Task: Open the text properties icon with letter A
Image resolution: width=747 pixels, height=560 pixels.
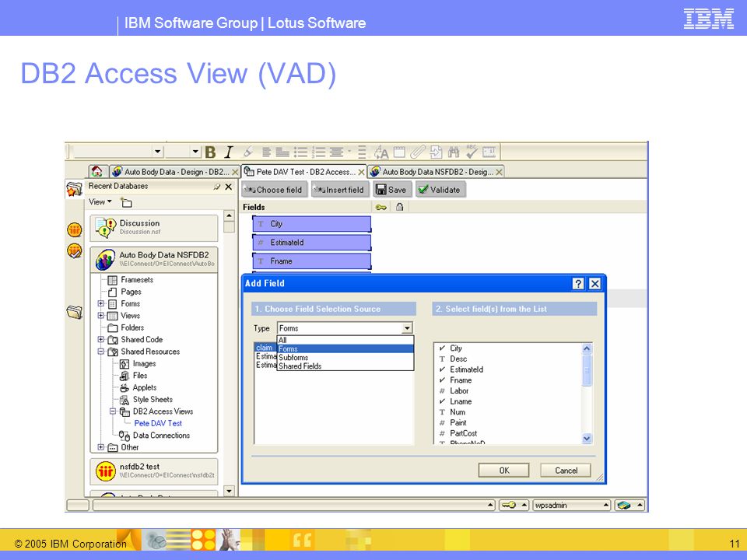Action: tap(381, 152)
